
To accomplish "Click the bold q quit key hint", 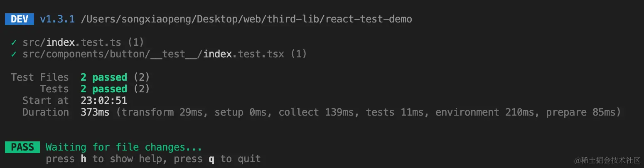I will (211, 159).
